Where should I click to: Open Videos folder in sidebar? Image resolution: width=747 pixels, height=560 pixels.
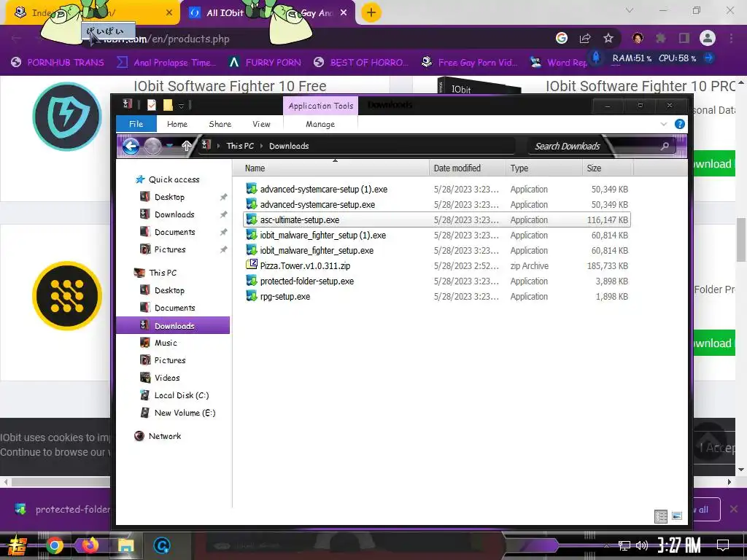[x=160, y=378]
